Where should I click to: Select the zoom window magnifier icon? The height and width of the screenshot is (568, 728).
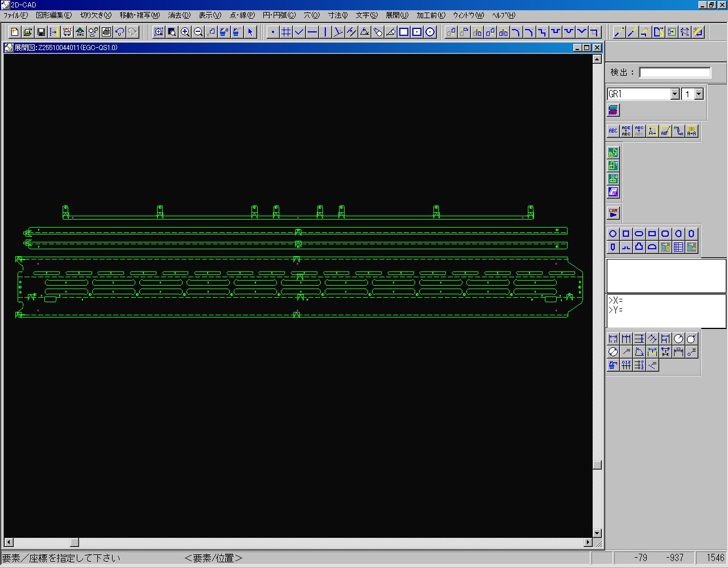coord(172,32)
